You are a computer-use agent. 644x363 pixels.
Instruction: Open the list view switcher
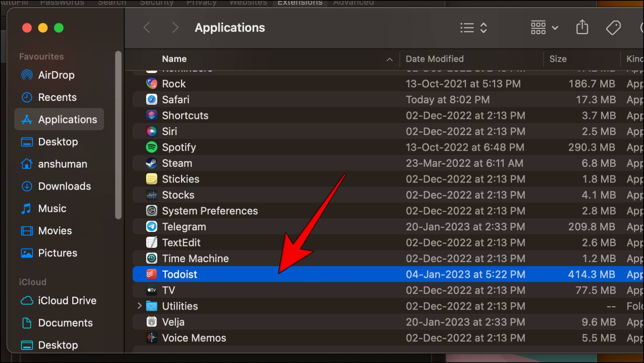(x=474, y=28)
